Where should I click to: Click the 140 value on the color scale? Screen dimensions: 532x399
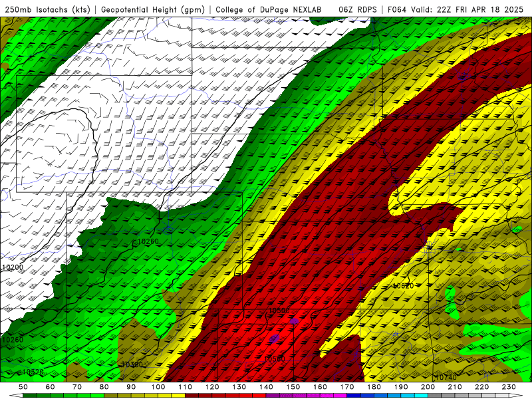click(266, 387)
